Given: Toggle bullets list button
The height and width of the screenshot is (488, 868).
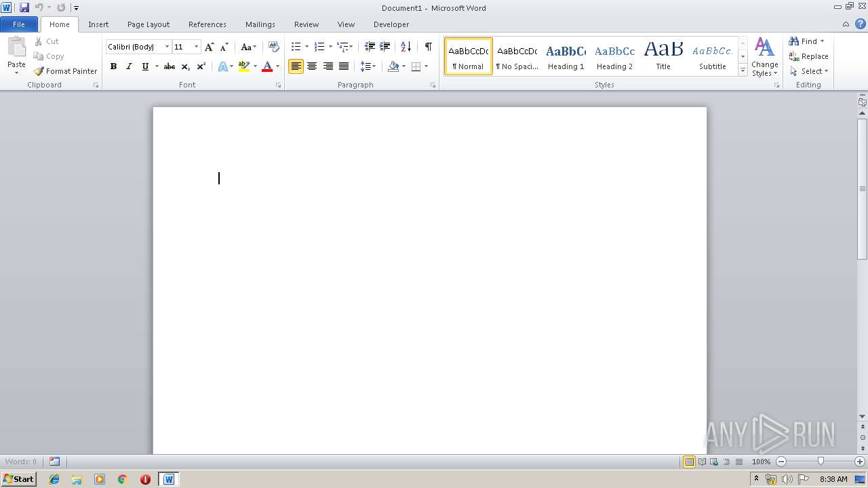Looking at the screenshot, I should click(x=296, y=47).
